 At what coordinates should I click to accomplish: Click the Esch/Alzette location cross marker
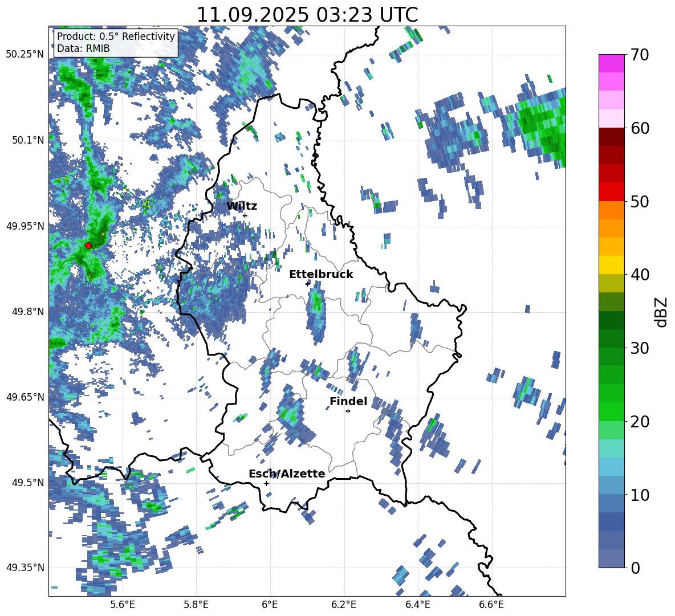coord(266,483)
